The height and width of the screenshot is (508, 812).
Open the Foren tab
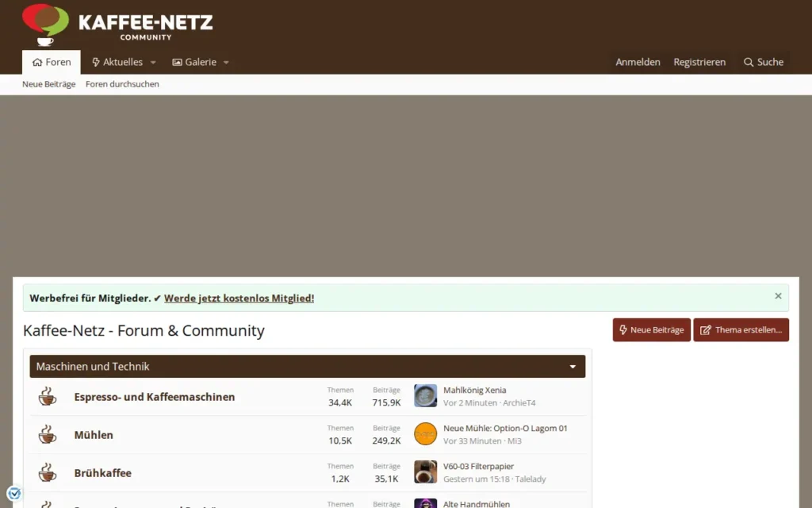point(52,62)
